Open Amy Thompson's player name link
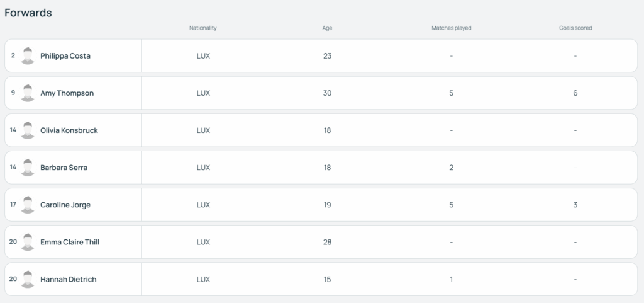 pyautogui.click(x=67, y=93)
